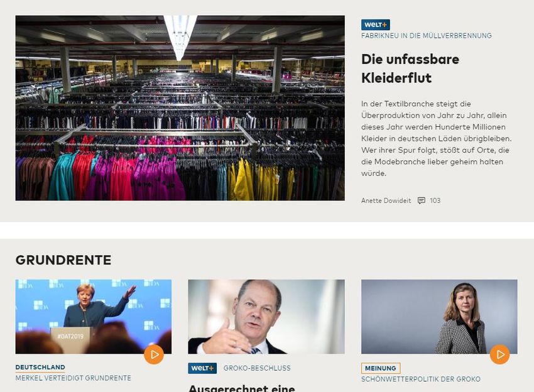Open headline Die unfassbare Kleiderflut

pyautogui.click(x=410, y=68)
